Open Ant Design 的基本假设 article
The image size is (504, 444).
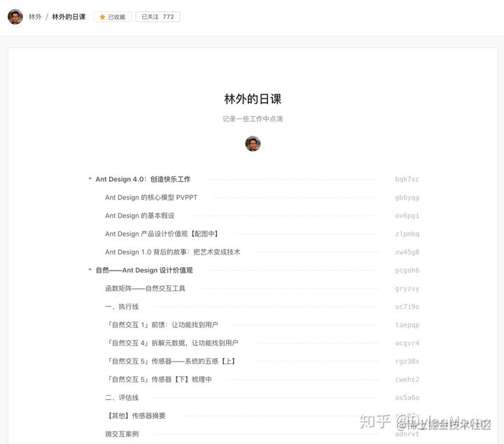(x=139, y=215)
